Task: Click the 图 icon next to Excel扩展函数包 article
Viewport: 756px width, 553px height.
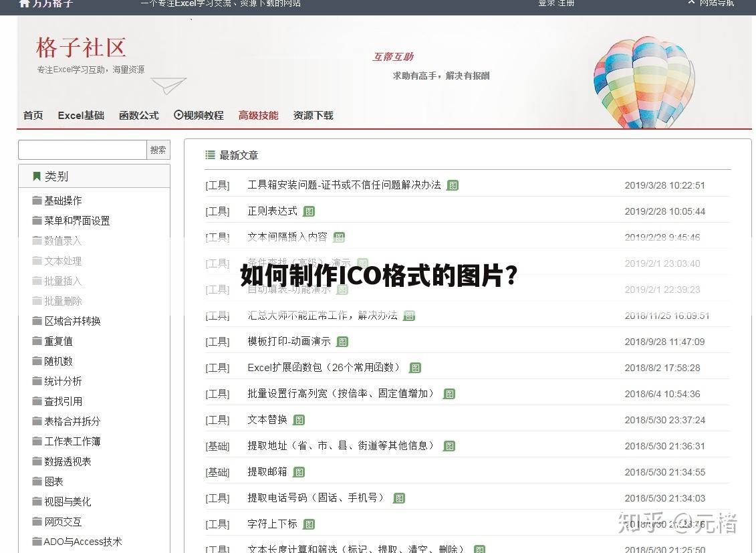Action: click(x=416, y=367)
